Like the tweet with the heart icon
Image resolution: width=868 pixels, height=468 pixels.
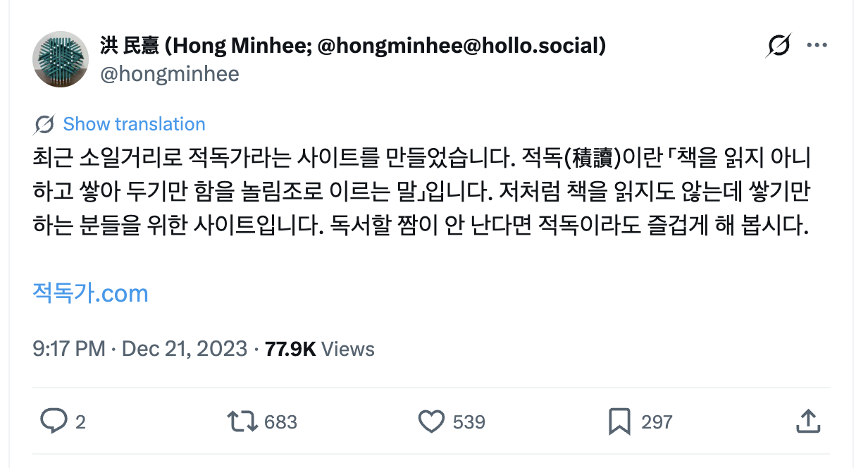[431, 421]
